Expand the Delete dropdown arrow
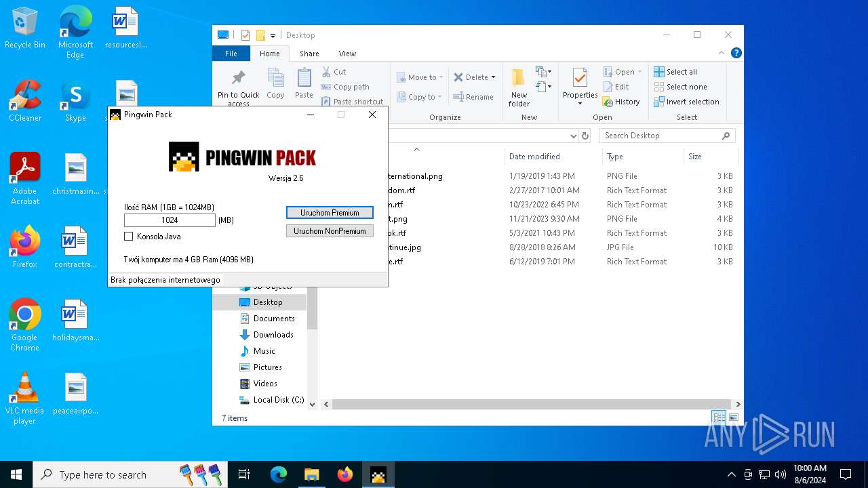Screen dimensions: 868x488 click(x=493, y=77)
